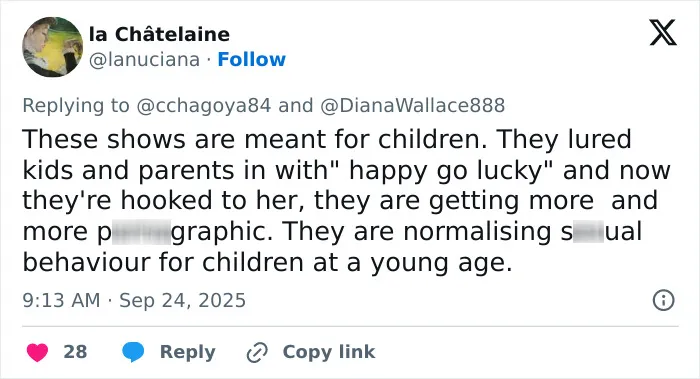Visit the @lanuciana handle
Screen dimensions: 700x379
144,59
